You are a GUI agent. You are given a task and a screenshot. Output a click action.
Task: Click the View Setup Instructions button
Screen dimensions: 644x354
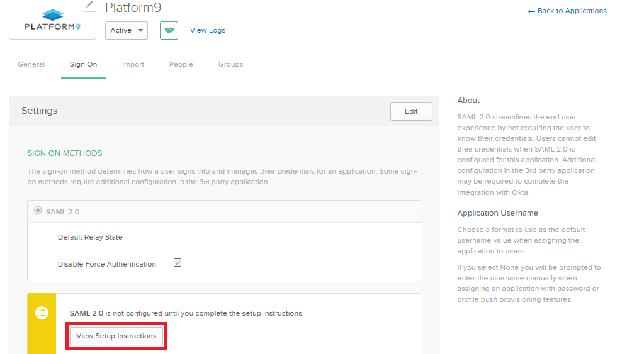pyautogui.click(x=116, y=336)
